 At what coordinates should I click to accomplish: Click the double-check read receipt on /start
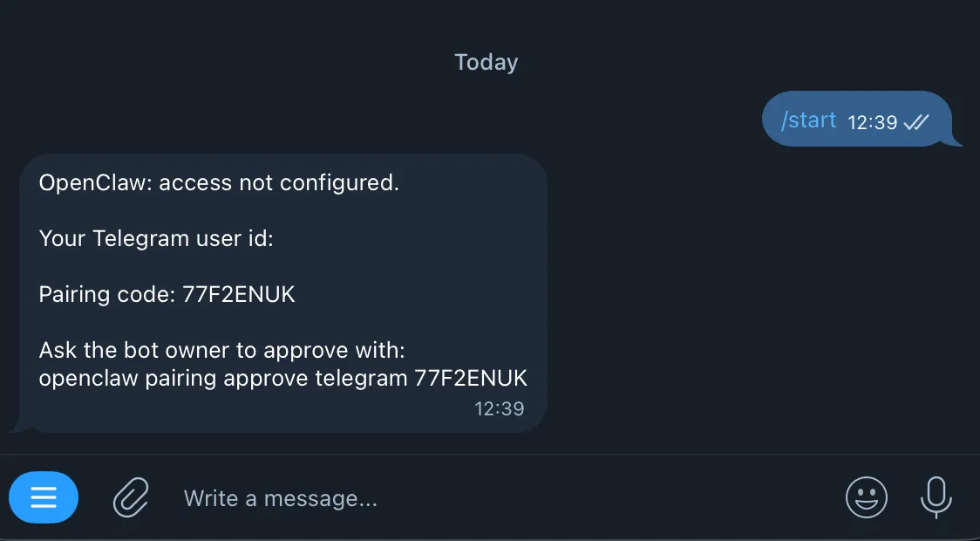(x=916, y=122)
